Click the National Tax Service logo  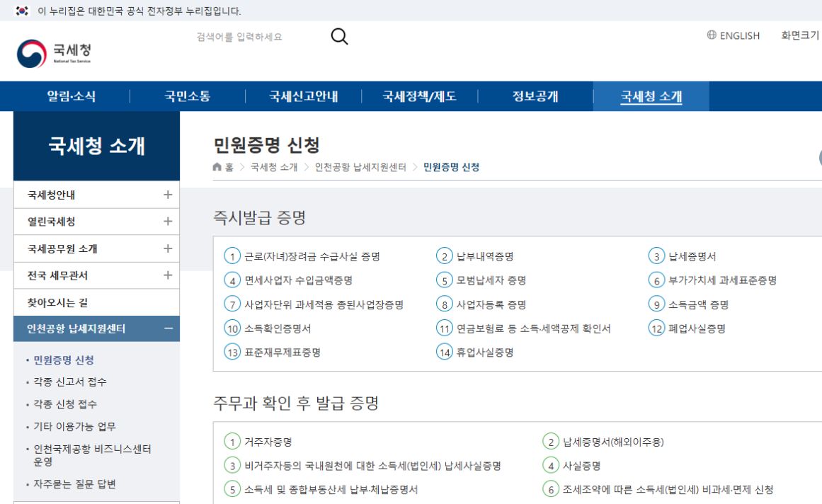(x=54, y=53)
